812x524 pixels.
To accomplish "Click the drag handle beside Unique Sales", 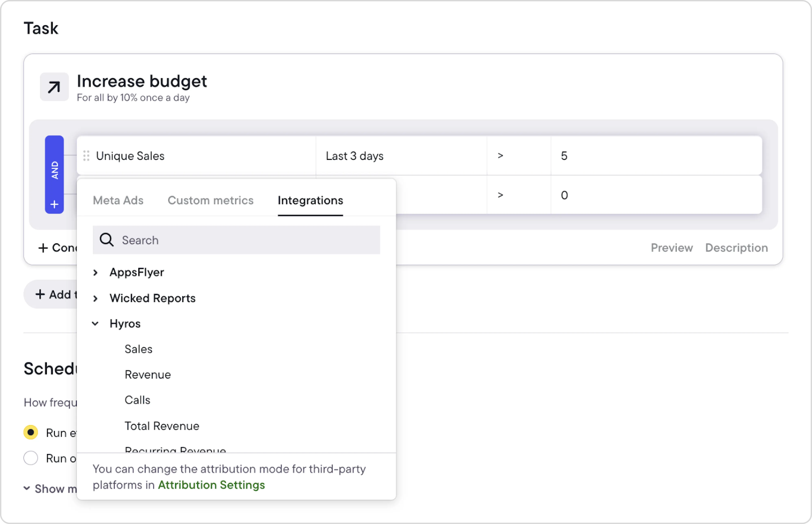I will pyautogui.click(x=86, y=156).
